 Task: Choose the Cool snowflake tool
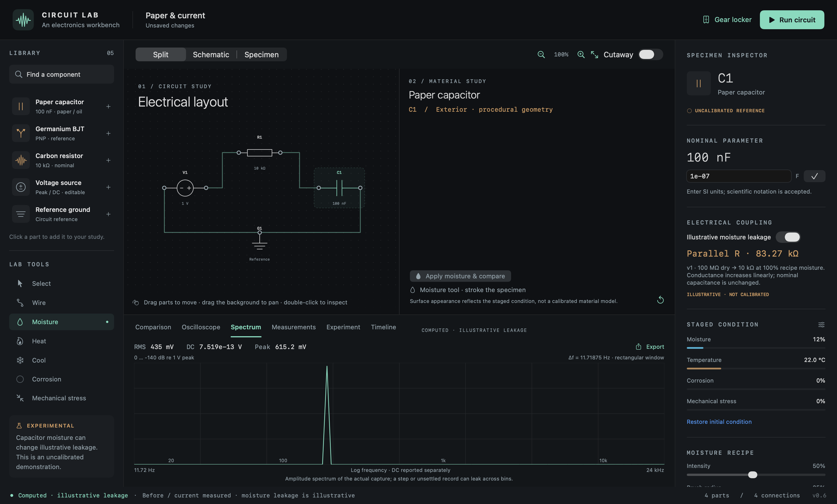tap(61, 360)
